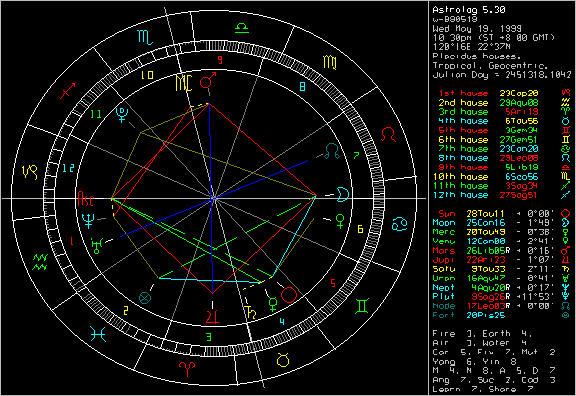Viewport: 576px width, 396px height.
Task: Click the Capricorn glyph on the outer zodiac ring
Action: (30, 172)
